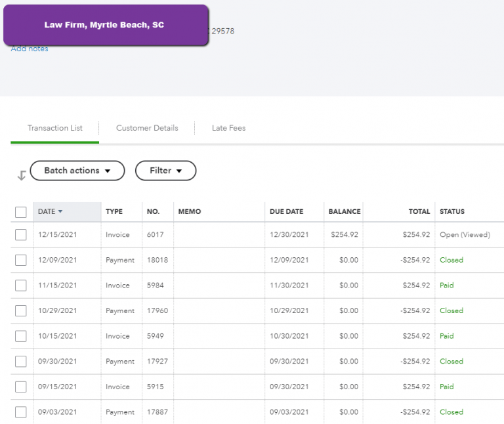This screenshot has width=504, height=424.
Task: Check the box for payment 18018
Action: 21,260
